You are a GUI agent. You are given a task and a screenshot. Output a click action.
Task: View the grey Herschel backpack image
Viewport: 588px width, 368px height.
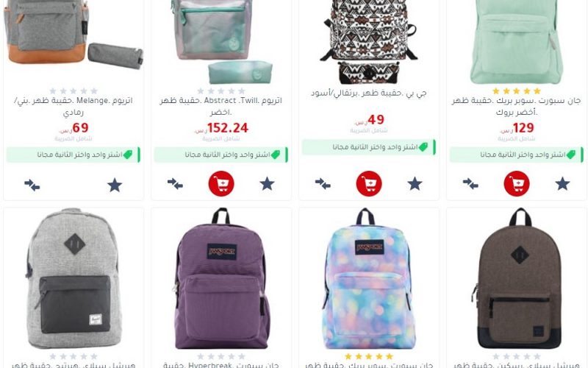(x=73, y=279)
